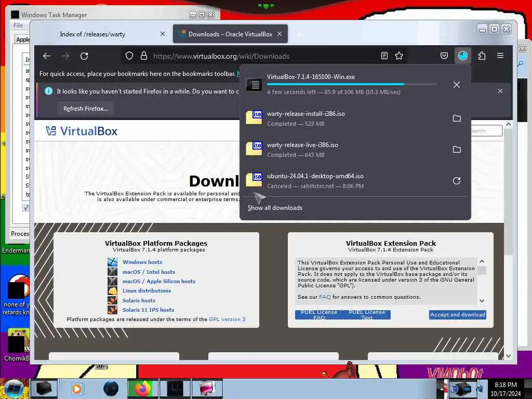The image size is (532, 399).
Task: Open black window icon on taskbar
Action: pos(44,389)
